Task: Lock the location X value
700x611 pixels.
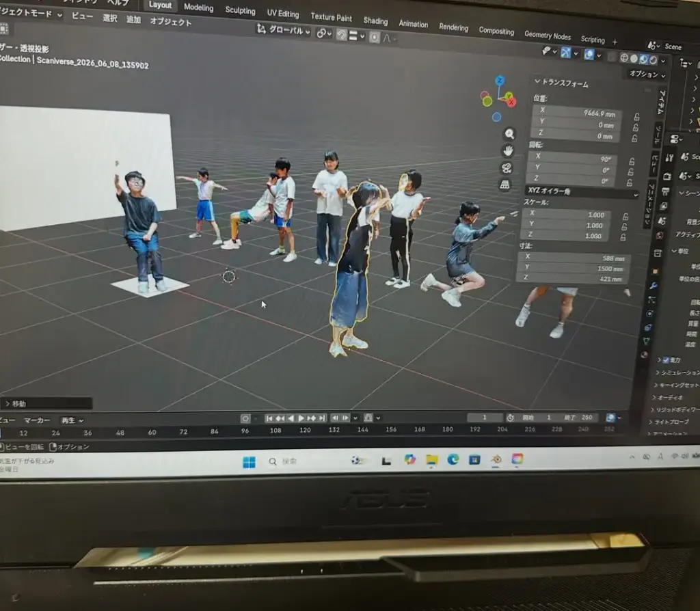Action: pyautogui.click(x=636, y=117)
